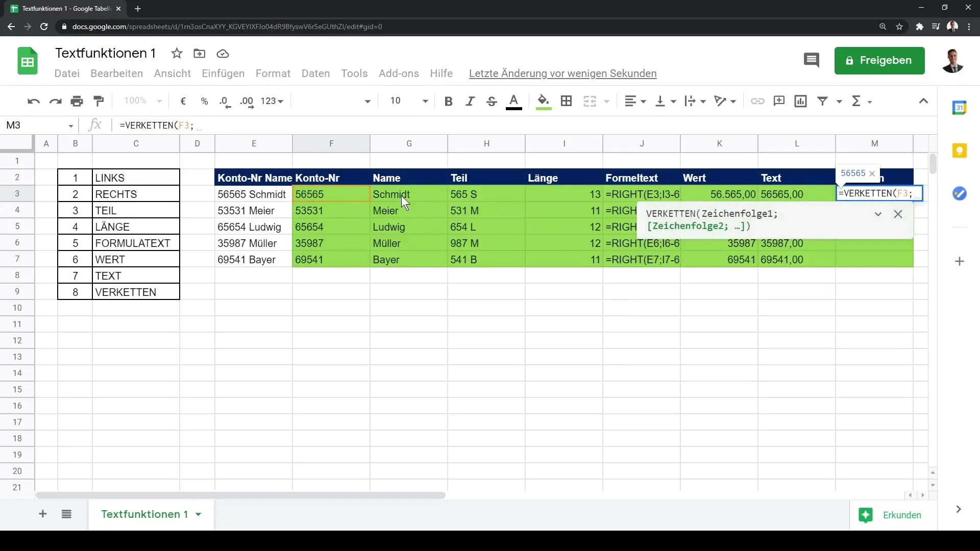Open the Daten menu
Screen dimensions: 980x551
(316, 73)
